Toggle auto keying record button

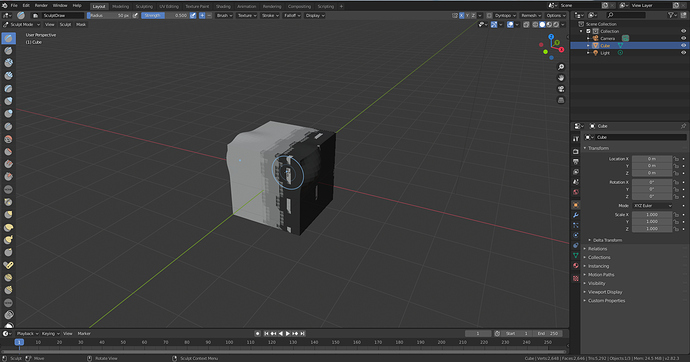tap(258, 333)
